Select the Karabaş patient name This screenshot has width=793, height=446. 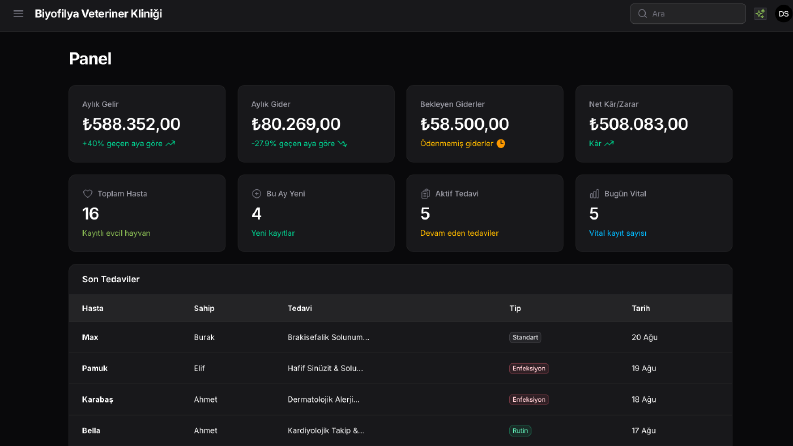[x=98, y=399]
